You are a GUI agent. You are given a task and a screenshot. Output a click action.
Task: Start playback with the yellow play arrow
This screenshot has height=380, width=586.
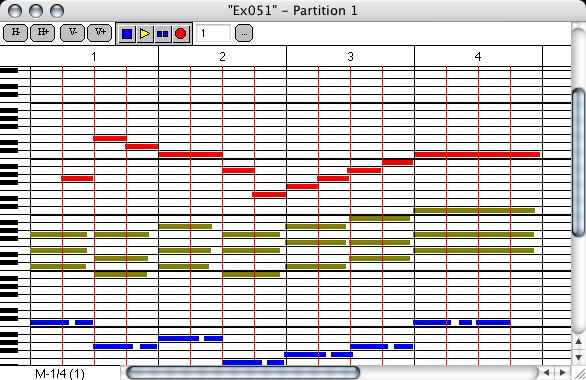pos(145,34)
